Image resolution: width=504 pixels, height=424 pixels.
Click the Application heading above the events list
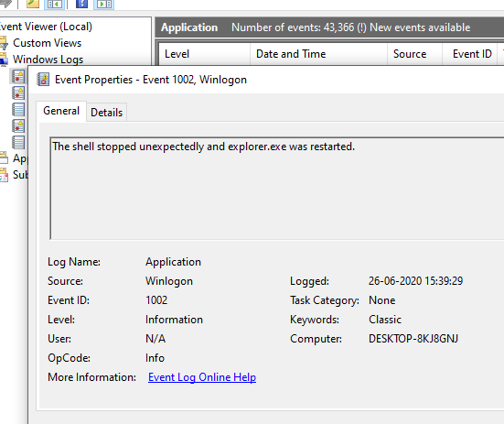[x=189, y=27]
